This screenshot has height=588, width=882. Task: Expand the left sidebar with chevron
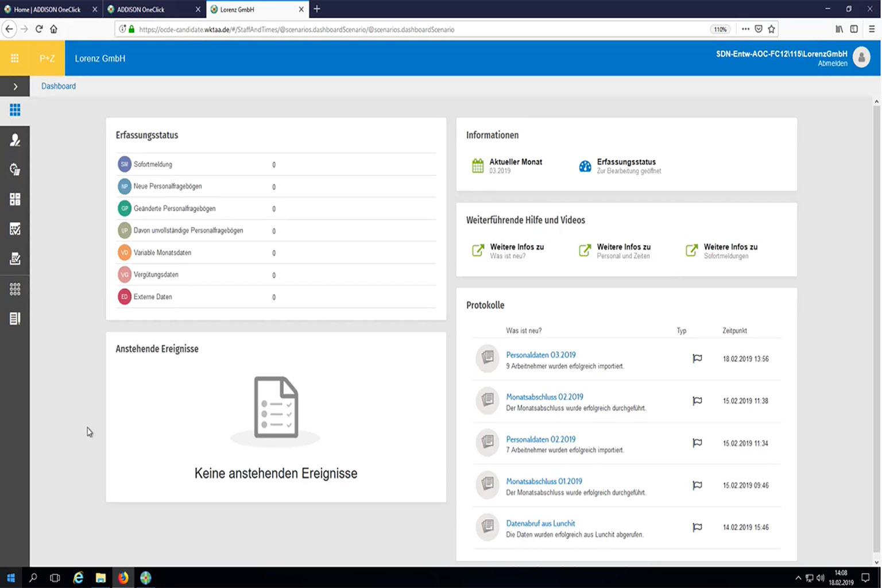(x=15, y=87)
